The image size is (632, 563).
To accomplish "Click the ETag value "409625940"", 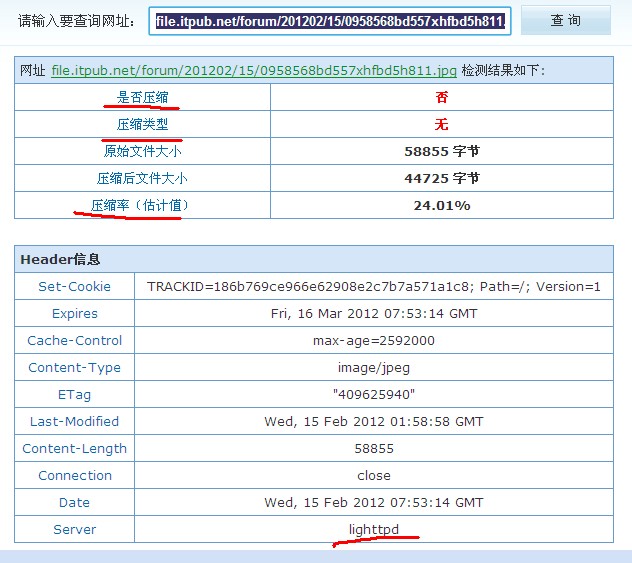I will click(x=373, y=394).
